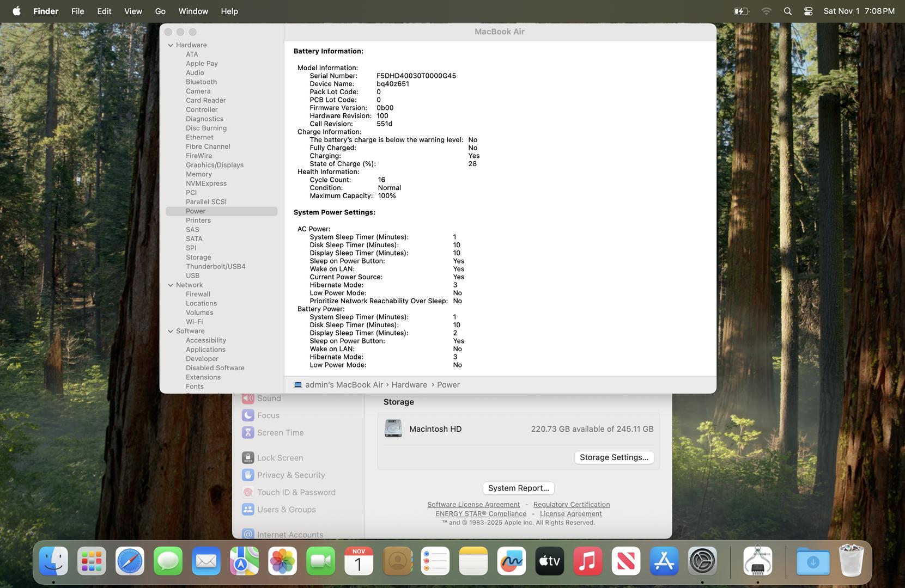Viewport: 905px width, 588px height.
Task: Open the Freeform app in Dock
Action: point(511,561)
